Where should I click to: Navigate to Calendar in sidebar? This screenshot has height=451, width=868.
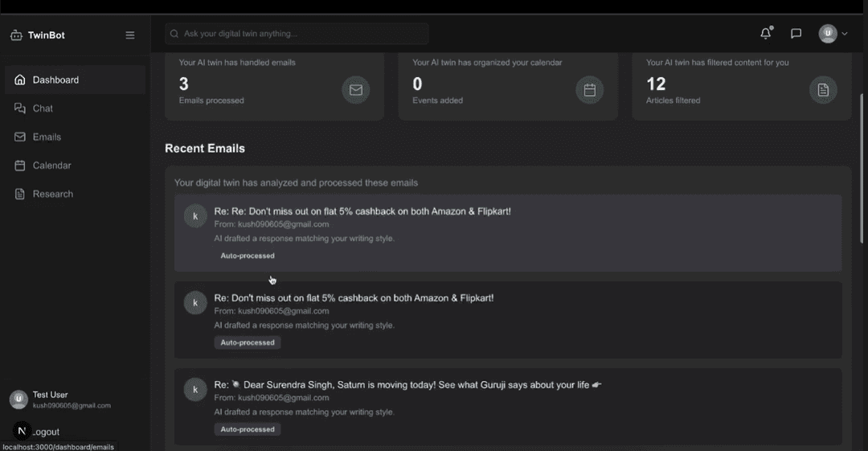(x=51, y=166)
